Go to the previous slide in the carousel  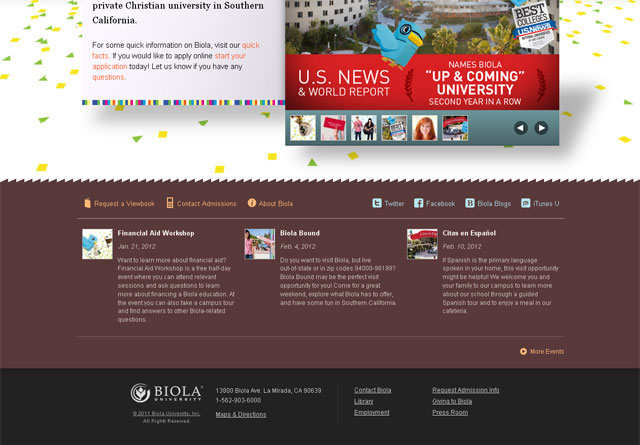tap(521, 128)
